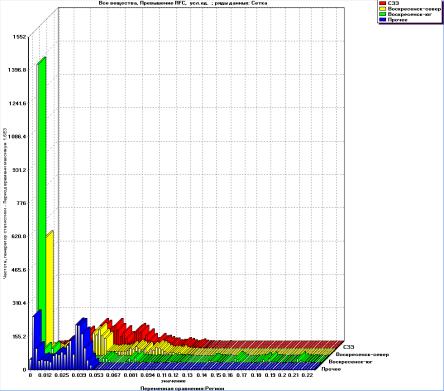Click the red СЗЗ legend swatch
This screenshot has height=391, width=444.
tap(383, 3)
